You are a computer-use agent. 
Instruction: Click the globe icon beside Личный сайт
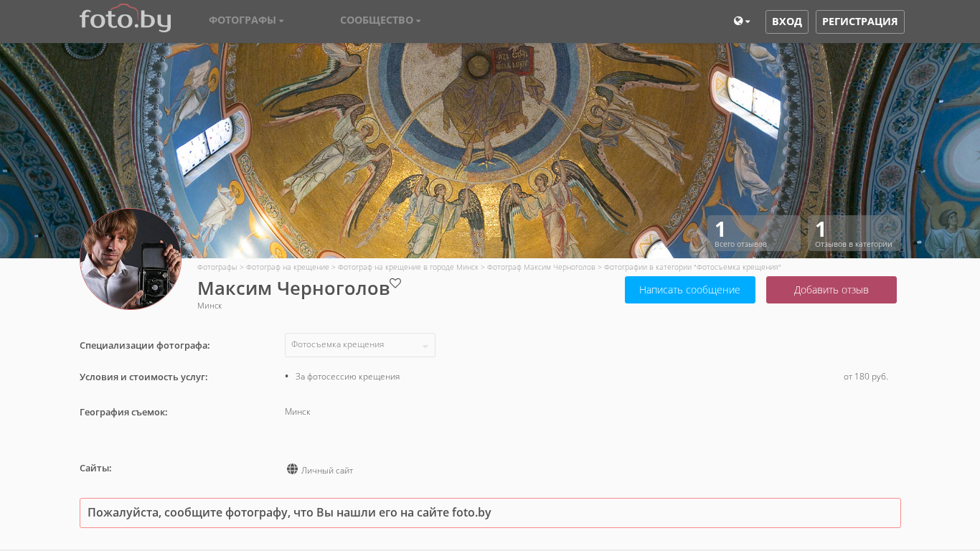click(292, 469)
